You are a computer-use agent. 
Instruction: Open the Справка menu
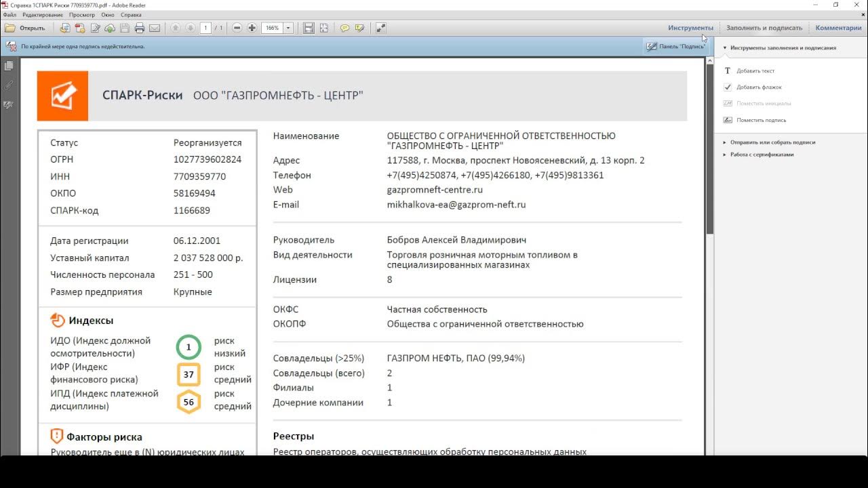tap(131, 14)
